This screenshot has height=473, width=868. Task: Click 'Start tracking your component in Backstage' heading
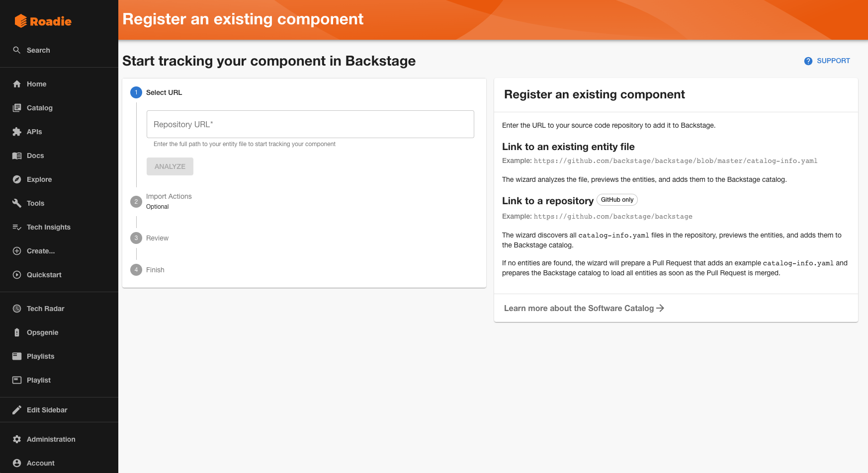(x=269, y=61)
